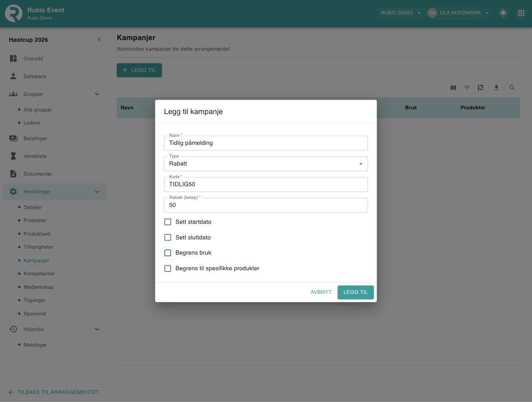The width and height of the screenshot is (532, 402).
Task: Click the Rabatt (beløp) input field
Action: pyautogui.click(x=266, y=205)
